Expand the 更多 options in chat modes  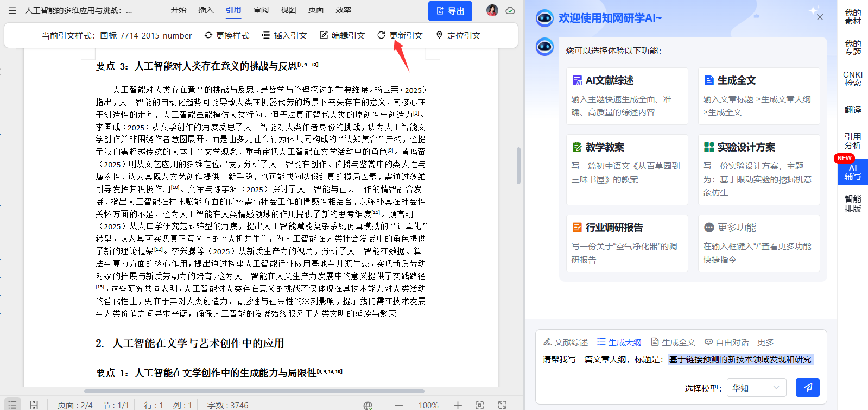[x=765, y=342]
